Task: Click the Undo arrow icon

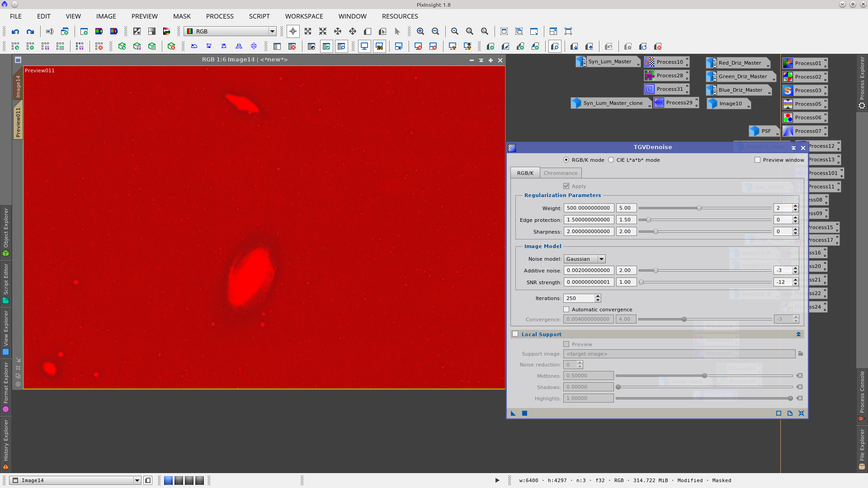Action: click(x=15, y=32)
